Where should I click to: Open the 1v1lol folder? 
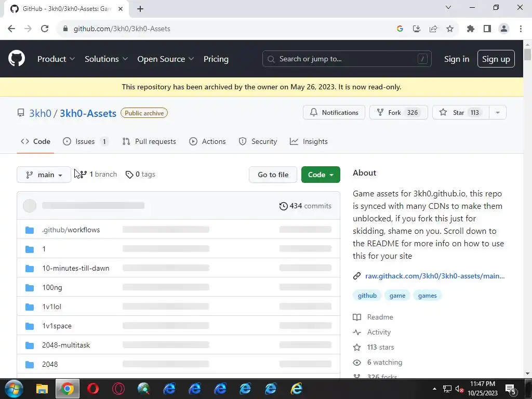51,307
